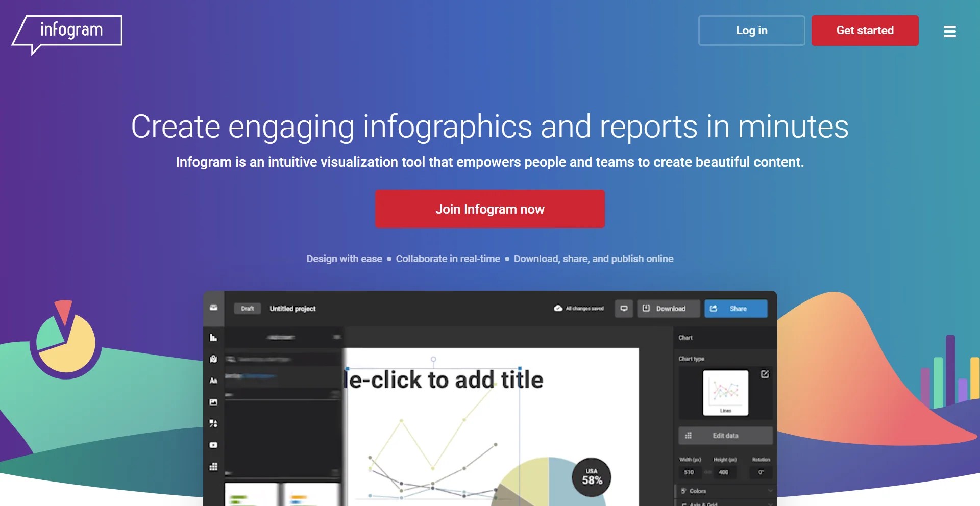Click the Rotation field showing 0°
The width and height of the screenshot is (980, 506).
(x=761, y=472)
